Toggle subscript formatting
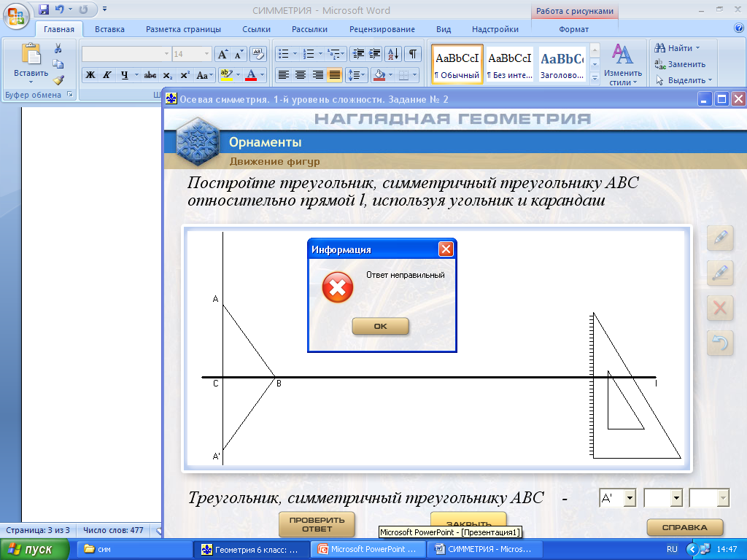 [x=167, y=75]
